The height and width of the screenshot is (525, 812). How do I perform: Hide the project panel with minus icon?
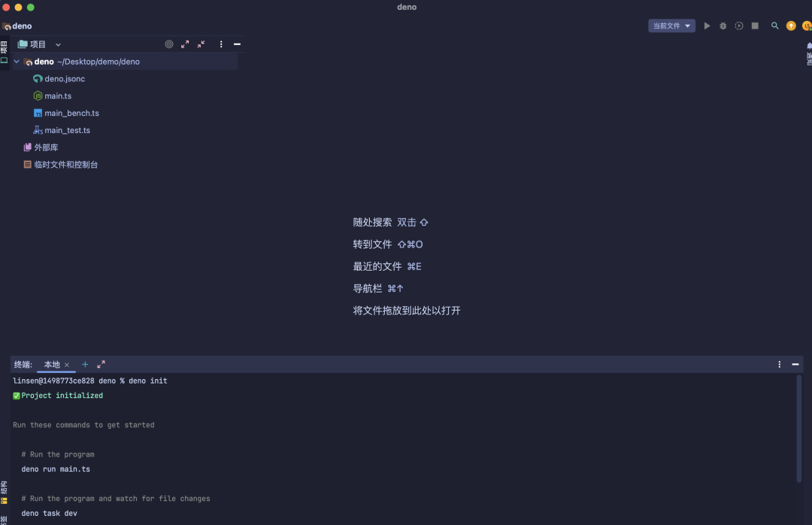point(237,44)
